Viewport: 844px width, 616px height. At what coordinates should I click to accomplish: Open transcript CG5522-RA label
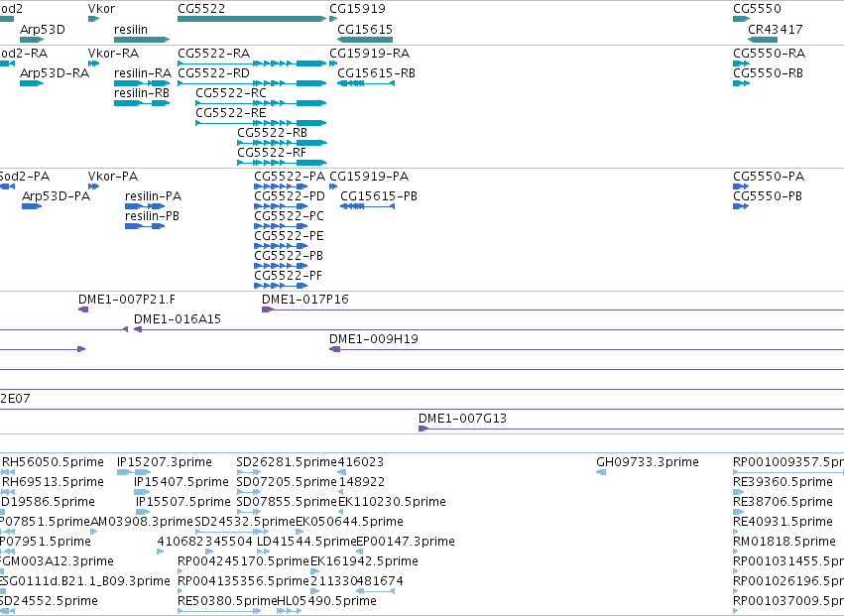pyautogui.click(x=213, y=53)
